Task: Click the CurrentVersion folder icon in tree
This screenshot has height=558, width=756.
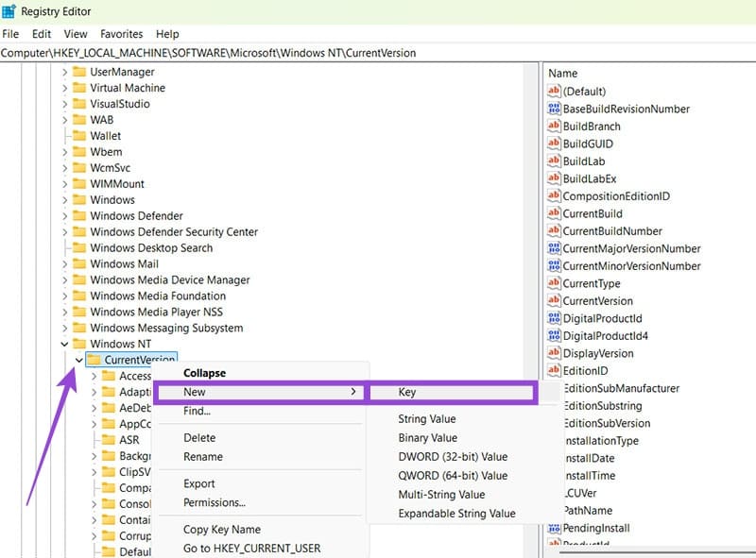Action: point(94,360)
